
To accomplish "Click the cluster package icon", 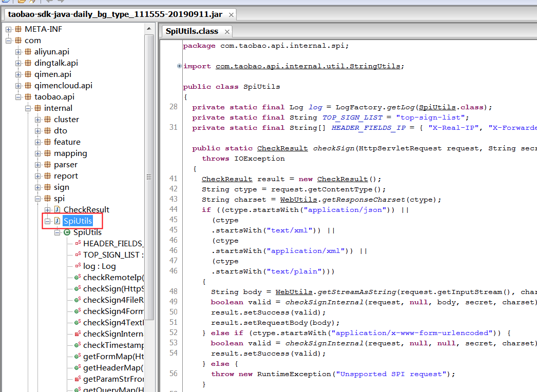I will [x=48, y=120].
